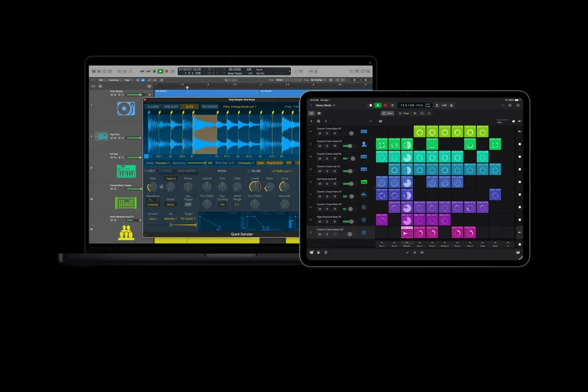Click the Cutoff knob in Filter section
The height and width of the screenshot is (392, 588).
pos(255,187)
